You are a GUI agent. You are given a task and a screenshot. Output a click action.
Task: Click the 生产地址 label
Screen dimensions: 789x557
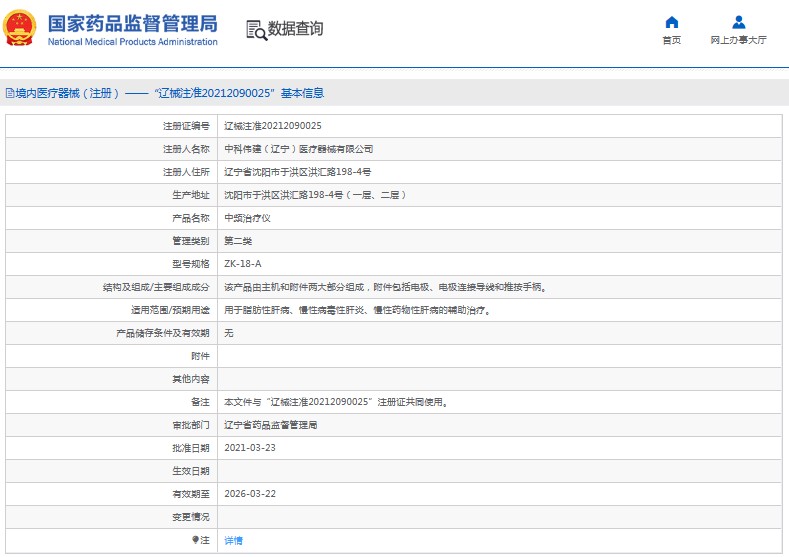click(x=191, y=195)
